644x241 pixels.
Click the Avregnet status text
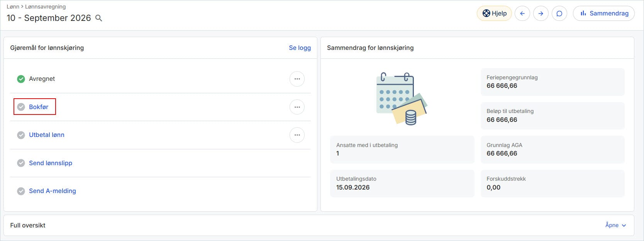42,79
